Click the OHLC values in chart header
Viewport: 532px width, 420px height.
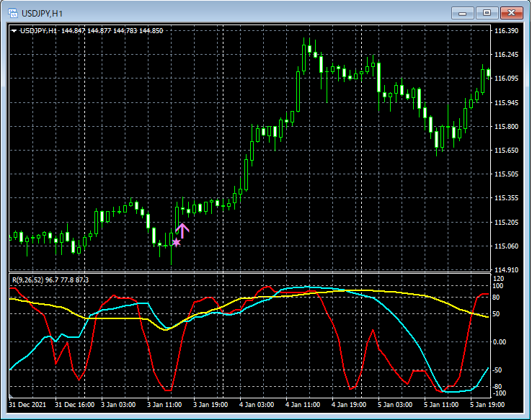point(112,31)
